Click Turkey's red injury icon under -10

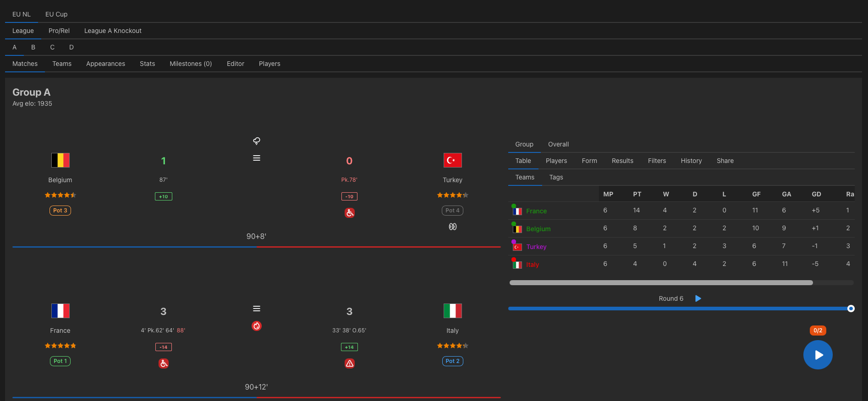coord(350,213)
